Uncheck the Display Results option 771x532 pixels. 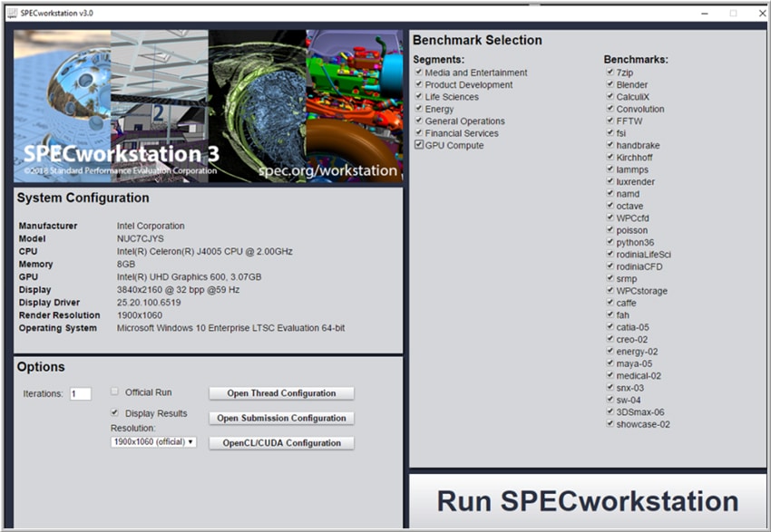pyautogui.click(x=114, y=412)
